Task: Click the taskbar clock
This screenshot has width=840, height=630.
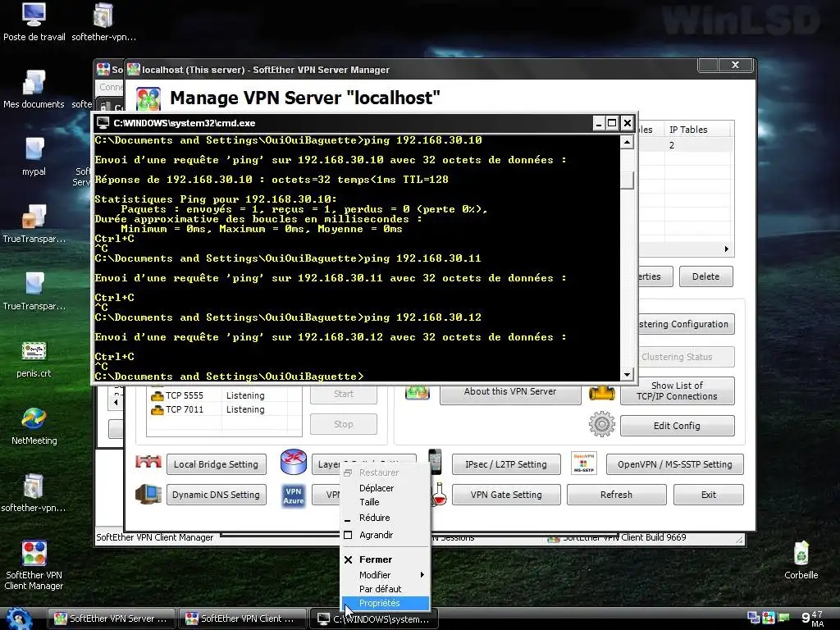Action: [x=812, y=619]
